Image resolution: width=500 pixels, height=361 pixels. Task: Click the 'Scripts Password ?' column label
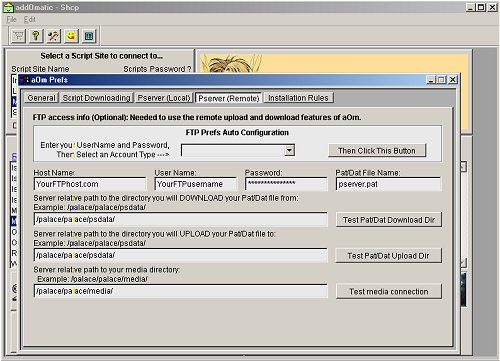click(x=157, y=69)
